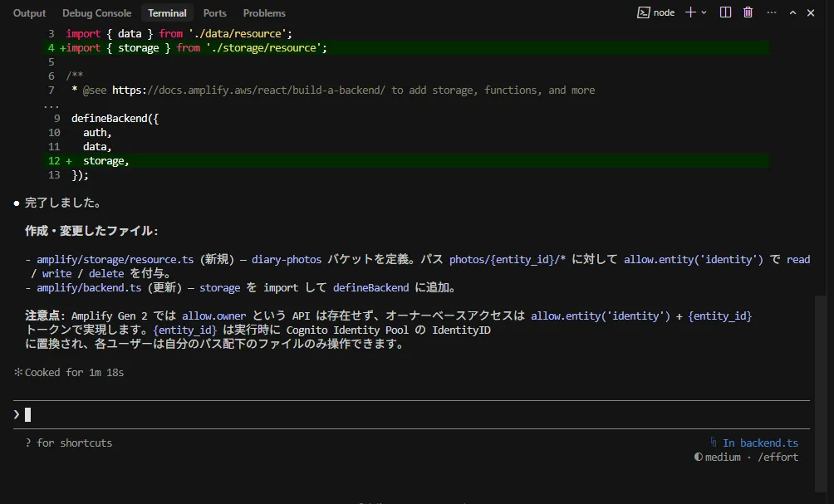Kill terminal with the trash icon
Image resolution: width=834 pixels, height=504 pixels.
pyautogui.click(x=748, y=12)
